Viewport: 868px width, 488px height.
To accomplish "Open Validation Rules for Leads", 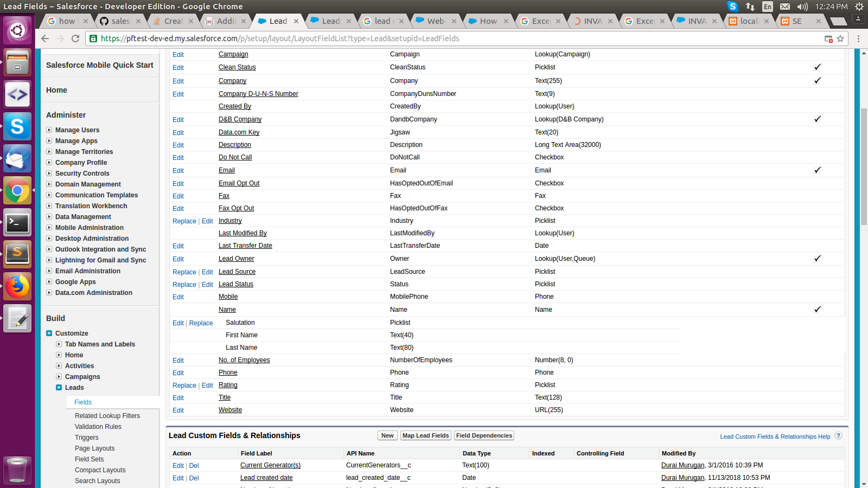I will [98, 427].
